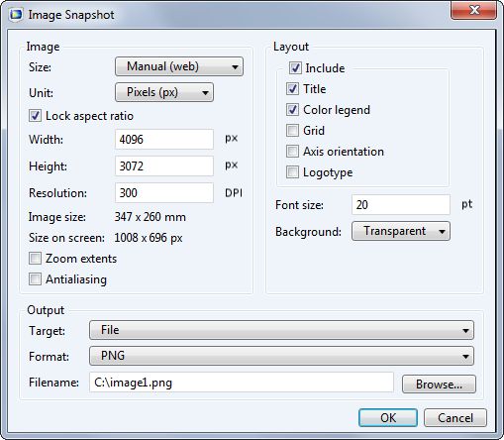Click the OK button
Screen dimensions: 504x440
(x=388, y=418)
